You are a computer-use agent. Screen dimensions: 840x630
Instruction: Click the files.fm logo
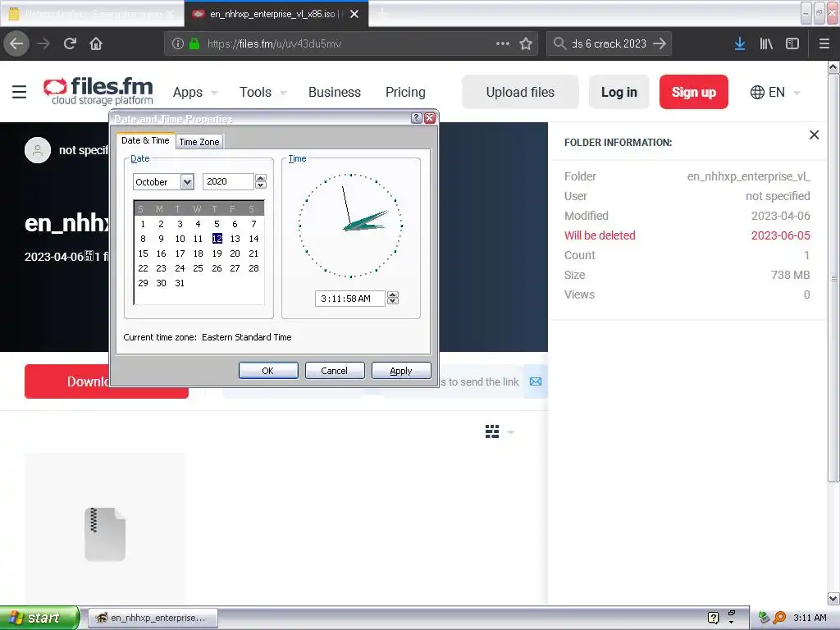pyautogui.click(x=98, y=91)
